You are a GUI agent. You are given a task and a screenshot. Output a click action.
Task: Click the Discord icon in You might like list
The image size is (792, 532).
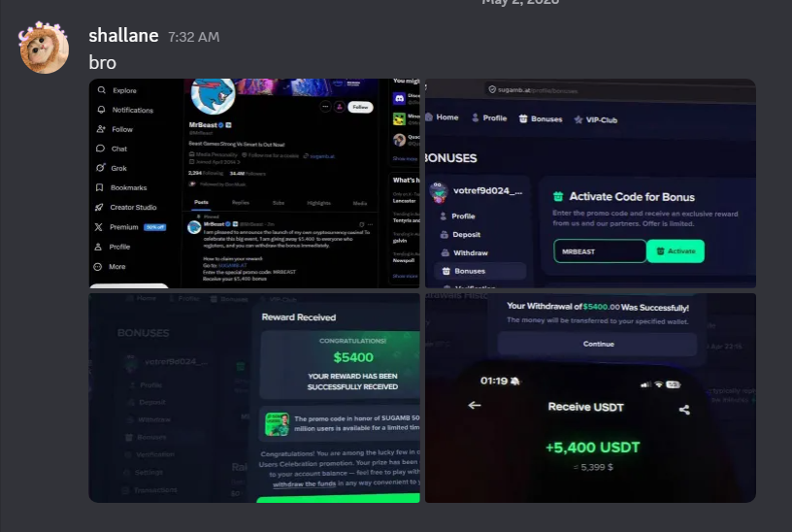400,98
